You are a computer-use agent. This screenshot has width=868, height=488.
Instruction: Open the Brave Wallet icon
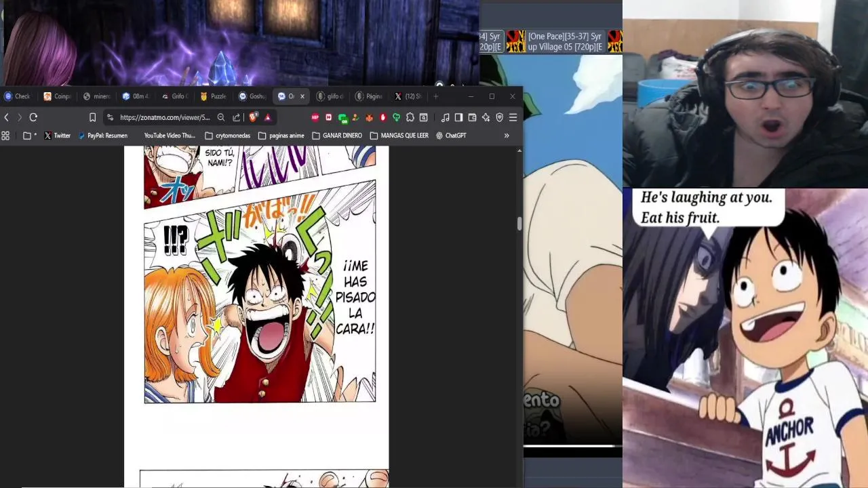472,117
